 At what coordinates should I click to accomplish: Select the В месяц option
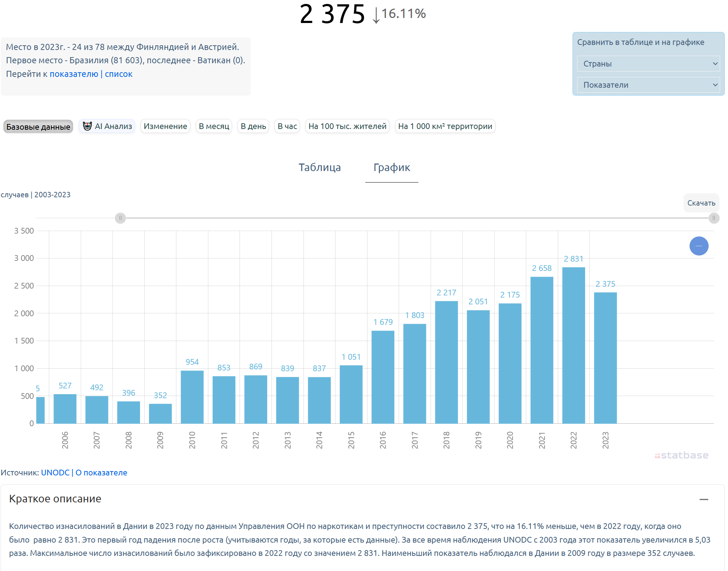(214, 126)
